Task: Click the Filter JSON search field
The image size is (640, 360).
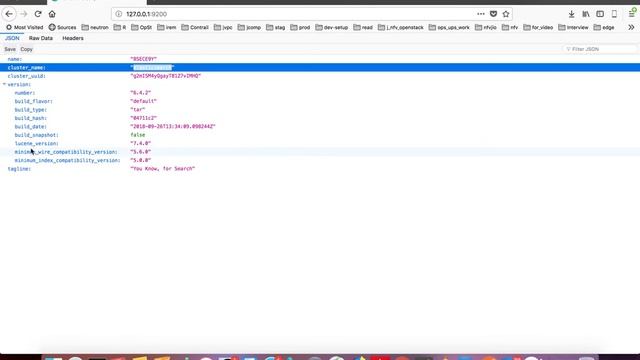Action: pos(600,49)
